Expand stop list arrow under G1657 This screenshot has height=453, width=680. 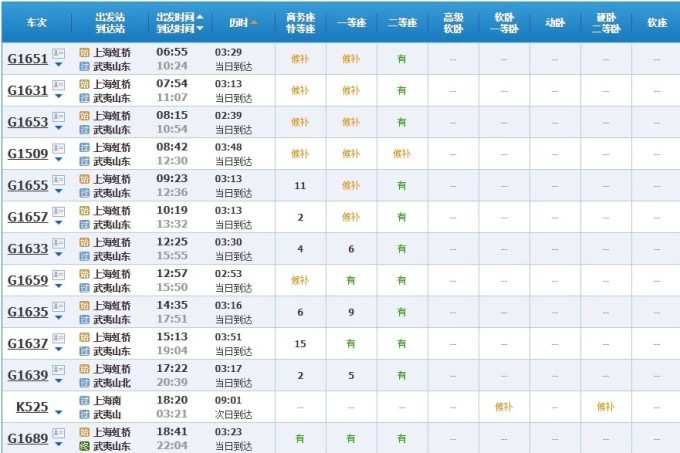point(59,223)
